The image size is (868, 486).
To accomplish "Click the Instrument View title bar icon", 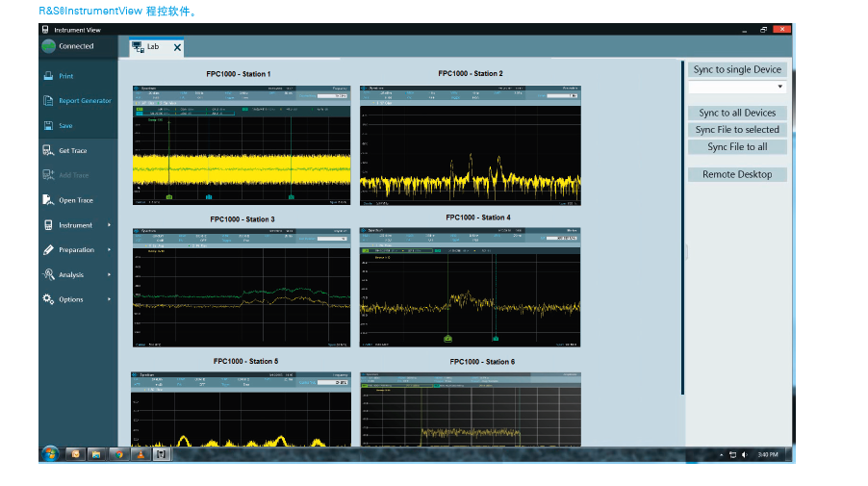I will click(x=45, y=29).
